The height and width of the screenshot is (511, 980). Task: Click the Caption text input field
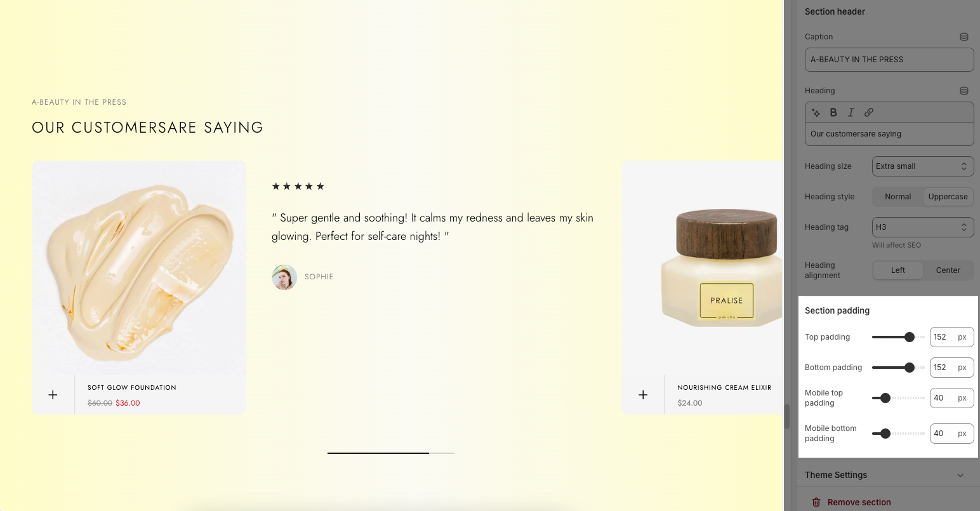click(889, 60)
